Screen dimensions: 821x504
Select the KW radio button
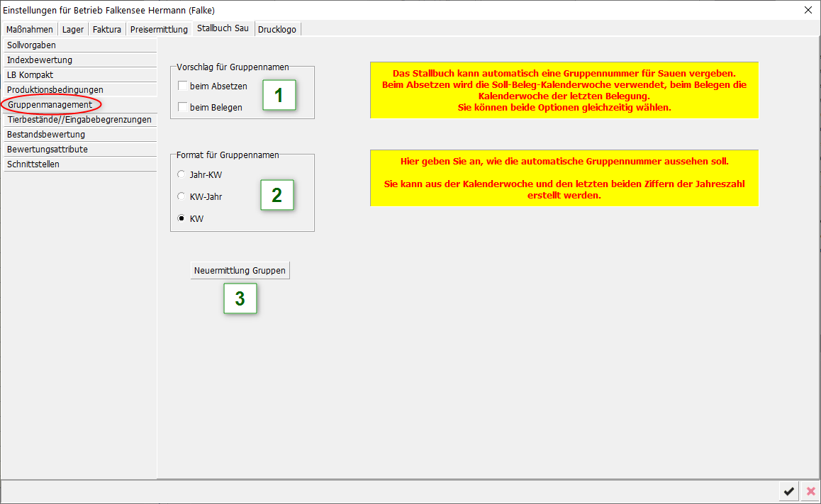181,219
